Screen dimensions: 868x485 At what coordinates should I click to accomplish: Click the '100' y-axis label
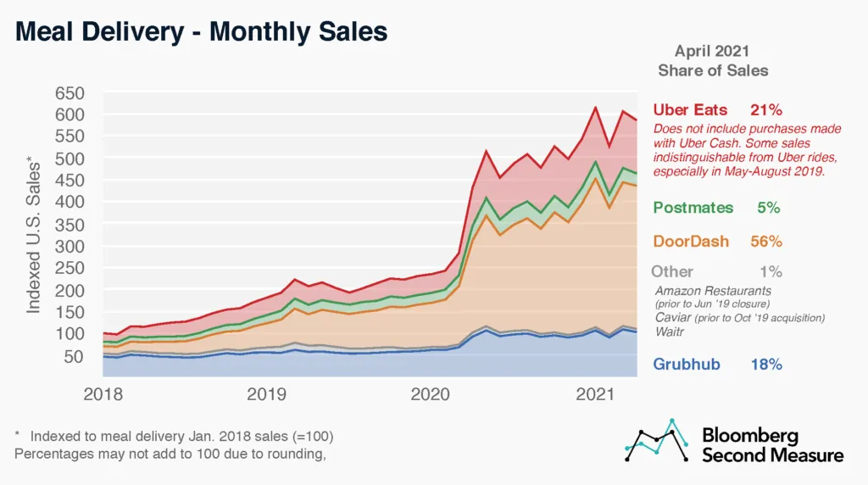(x=70, y=334)
